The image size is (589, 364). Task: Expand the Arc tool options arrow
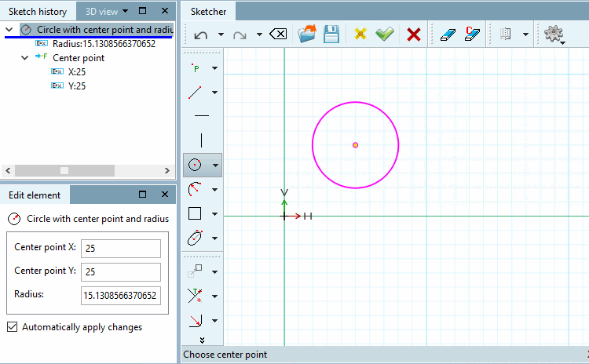(x=215, y=190)
